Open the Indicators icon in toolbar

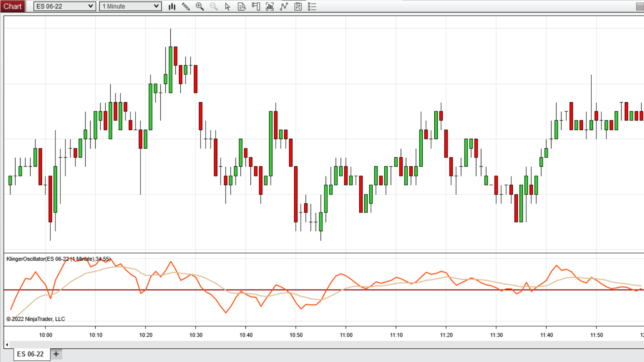(x=270, y=6)
